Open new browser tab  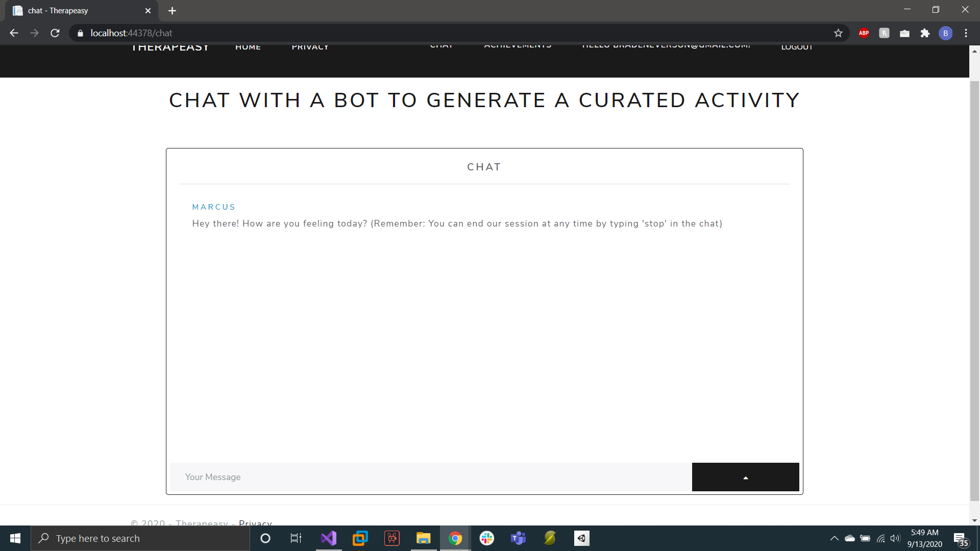[172, 11]
